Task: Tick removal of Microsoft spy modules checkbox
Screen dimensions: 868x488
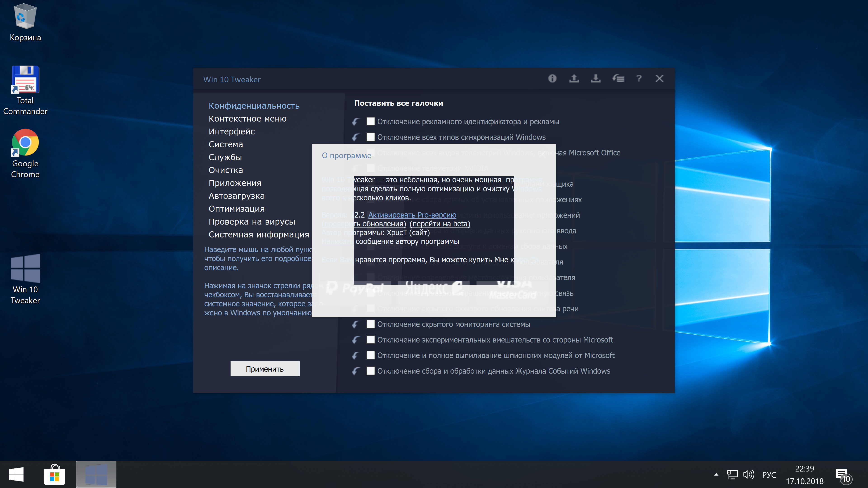Action: pos(370,355)
